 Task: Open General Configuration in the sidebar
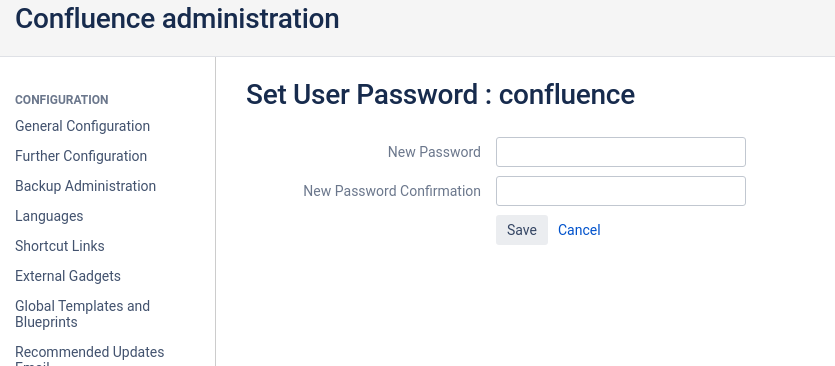(x=83, y=126)
